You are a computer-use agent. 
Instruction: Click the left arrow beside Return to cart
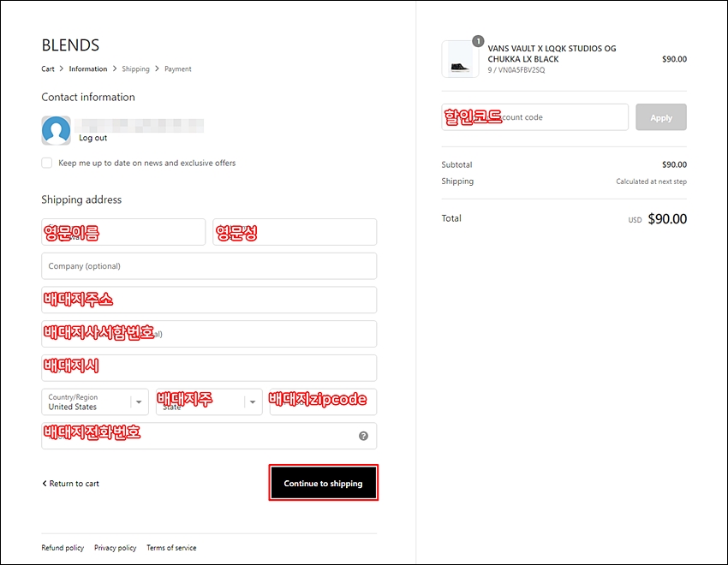pyautogui.click(x=45, y=484)
